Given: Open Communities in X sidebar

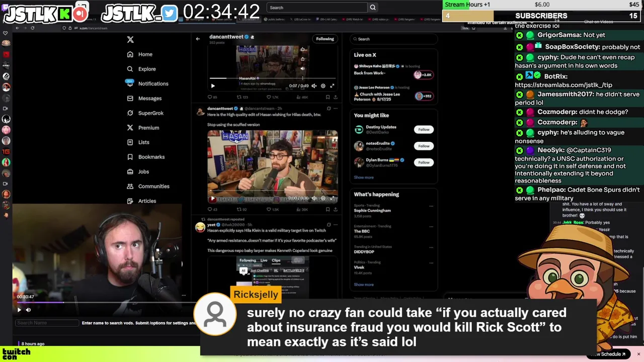Looking at the screenshot, I should (x=148, y=186).
